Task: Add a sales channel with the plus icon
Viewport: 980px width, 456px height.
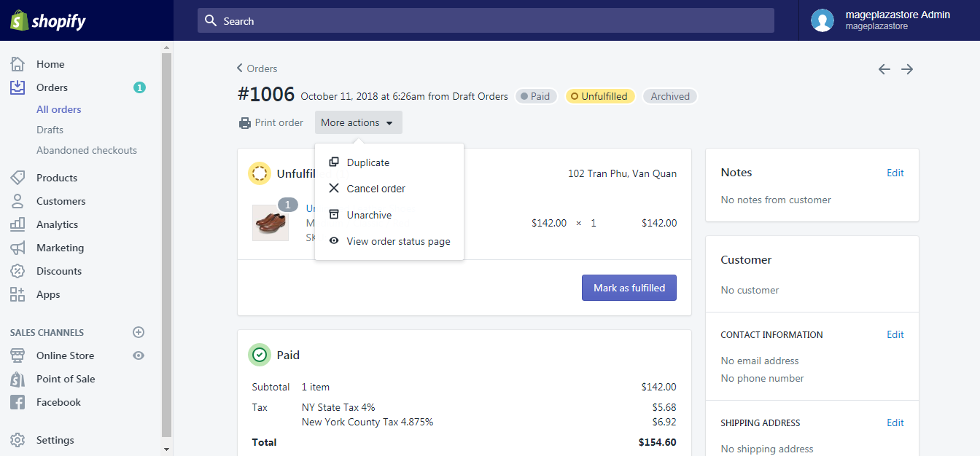Action: (x=139, y=332)
